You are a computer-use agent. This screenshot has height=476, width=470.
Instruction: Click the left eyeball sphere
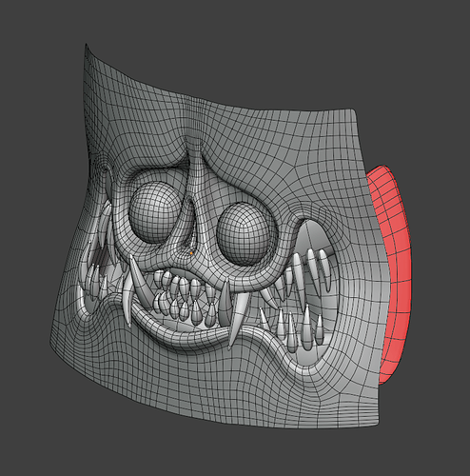click(x=154, y=212)
